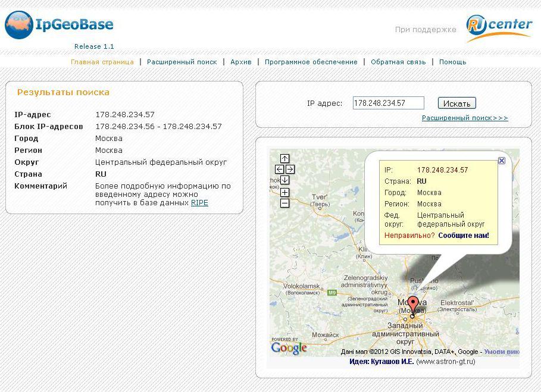Open Программное обеспечение page
This screenshot has height=392, width=541.
311,62
